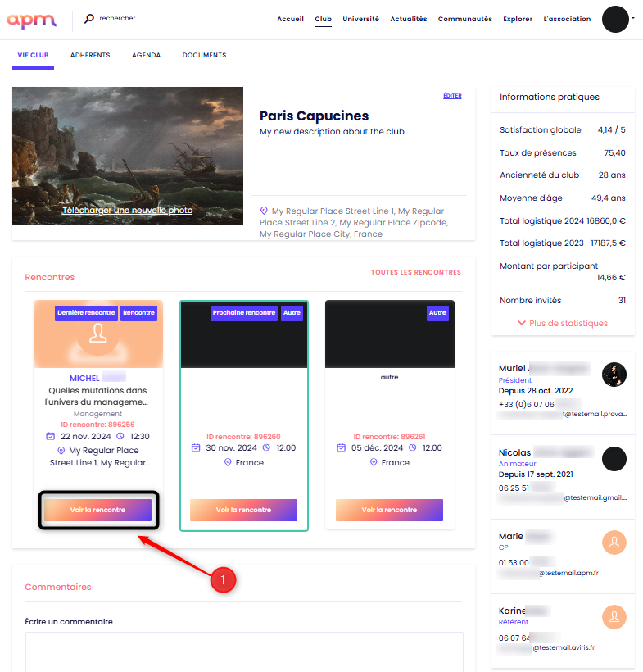The image size is (643, 672).
Task: Click Prochaine rencontre badge
Action: click(244, 313)
